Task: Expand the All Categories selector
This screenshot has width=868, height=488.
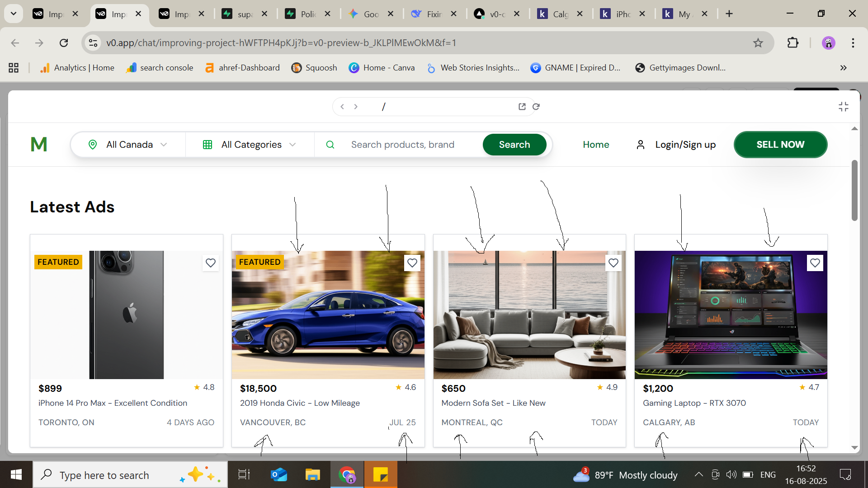Action: [250, 144]
